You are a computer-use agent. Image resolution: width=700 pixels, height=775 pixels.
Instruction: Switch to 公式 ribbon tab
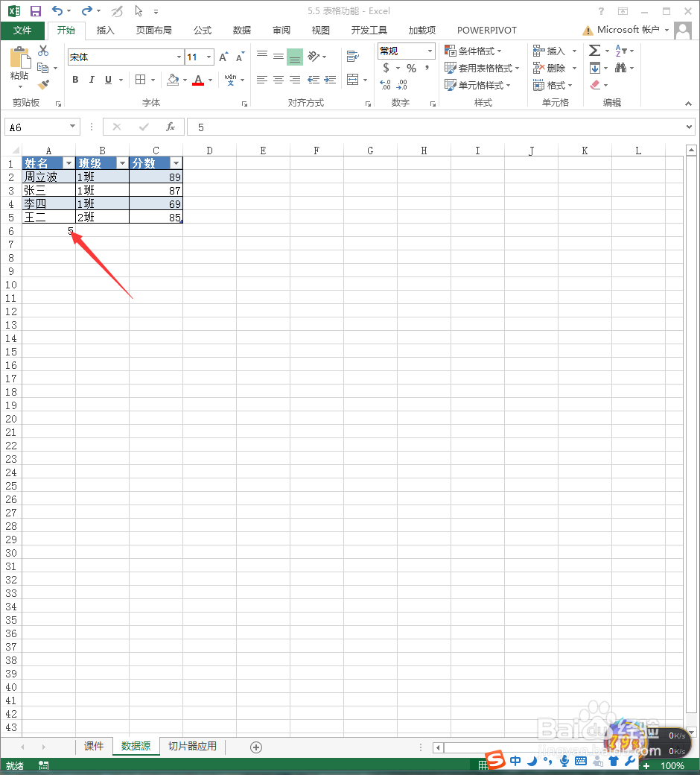click(x=203, y=31)
